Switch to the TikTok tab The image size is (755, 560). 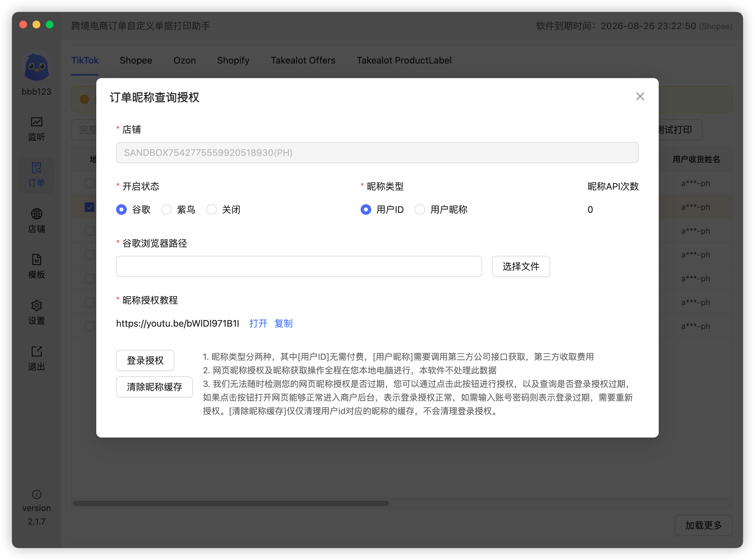point(85,60)
